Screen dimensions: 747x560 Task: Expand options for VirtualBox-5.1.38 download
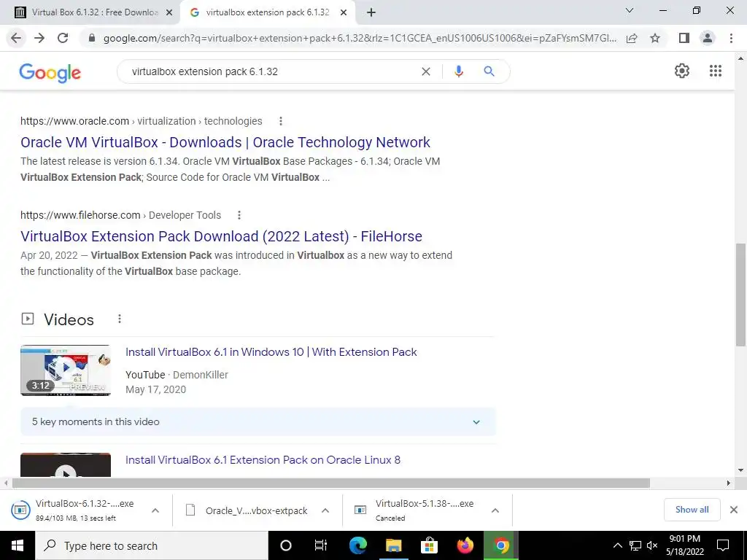click(x=495, y=510)
